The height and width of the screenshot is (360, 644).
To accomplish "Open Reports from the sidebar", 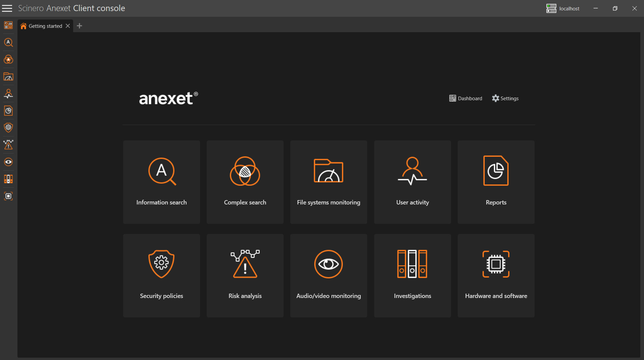I will [x=8, y=111].
